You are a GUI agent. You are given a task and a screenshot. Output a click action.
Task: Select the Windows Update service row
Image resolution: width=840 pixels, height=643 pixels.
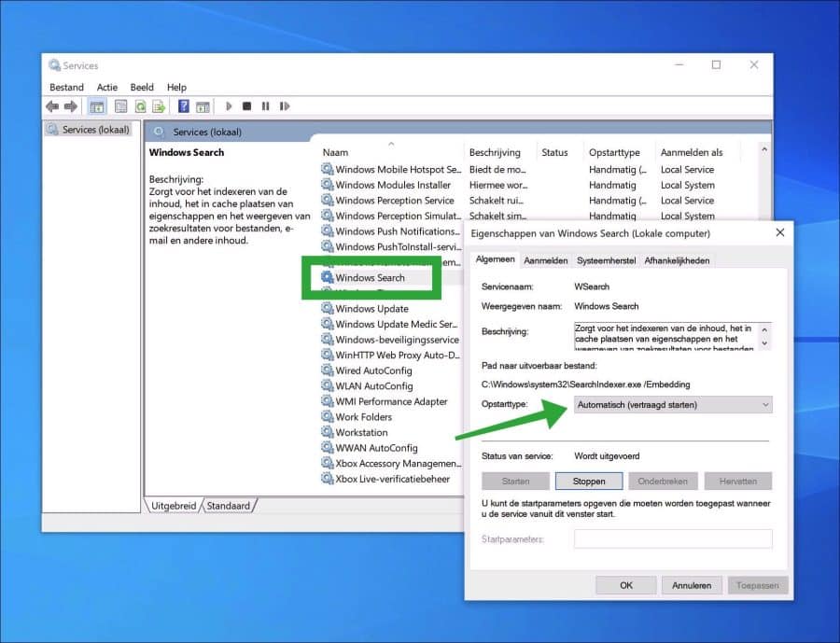(x=391, y=309)
